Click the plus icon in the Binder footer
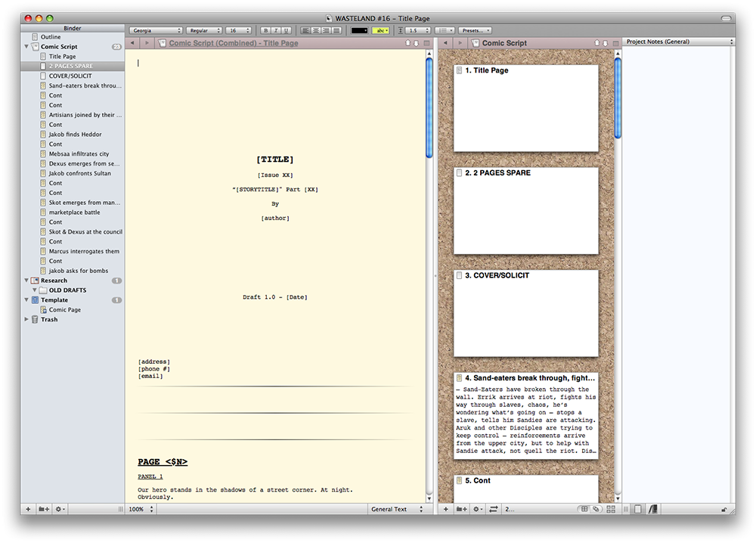This screenshot has height=543, width=756. click(x=28, y=509)
